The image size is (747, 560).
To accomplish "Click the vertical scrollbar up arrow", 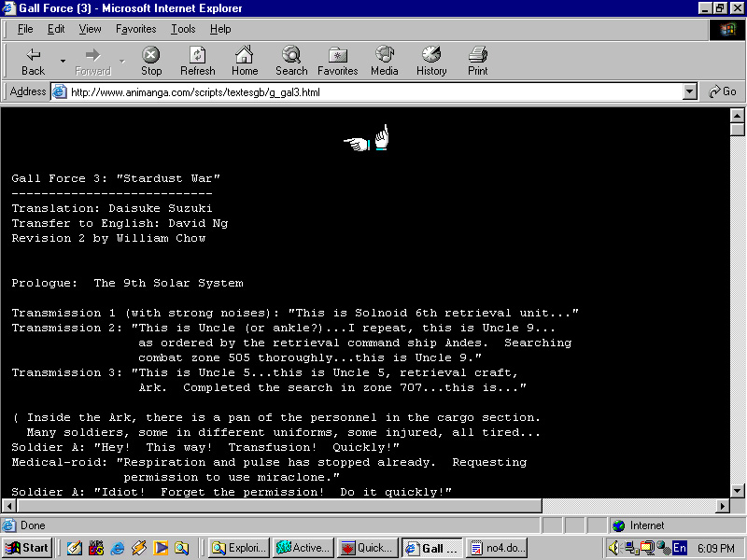I will [x=737, y=116].
